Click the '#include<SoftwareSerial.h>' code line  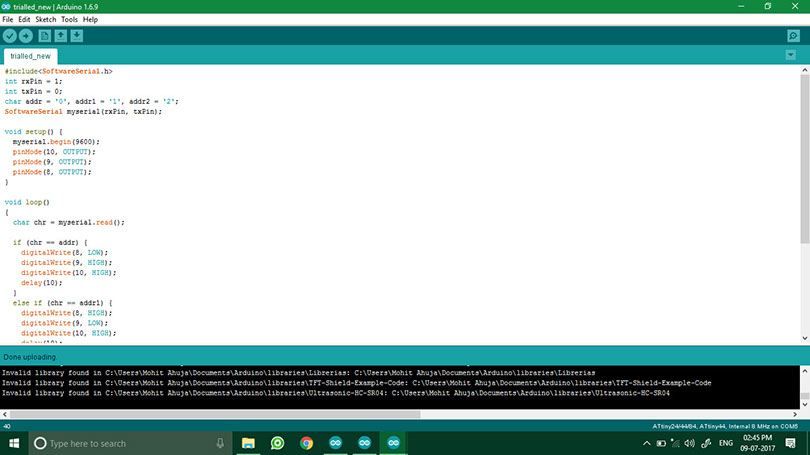[58, 71]
